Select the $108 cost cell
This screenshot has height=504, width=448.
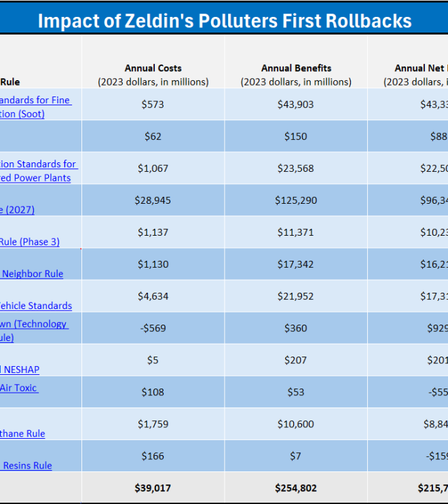click(x=153, y=392)
